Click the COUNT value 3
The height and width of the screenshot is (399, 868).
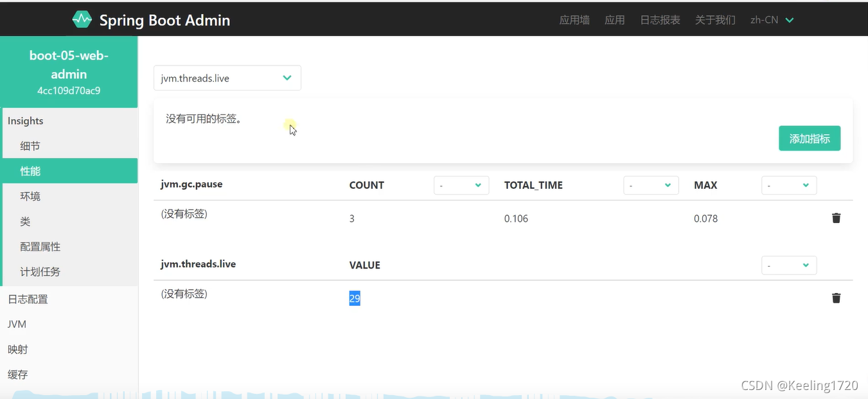coord(352,218)
